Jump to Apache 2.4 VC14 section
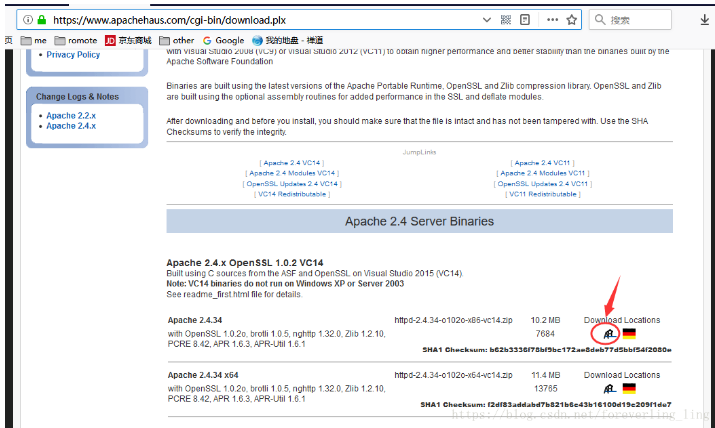Viewport: 715px width, 428px height. [292, 163]
